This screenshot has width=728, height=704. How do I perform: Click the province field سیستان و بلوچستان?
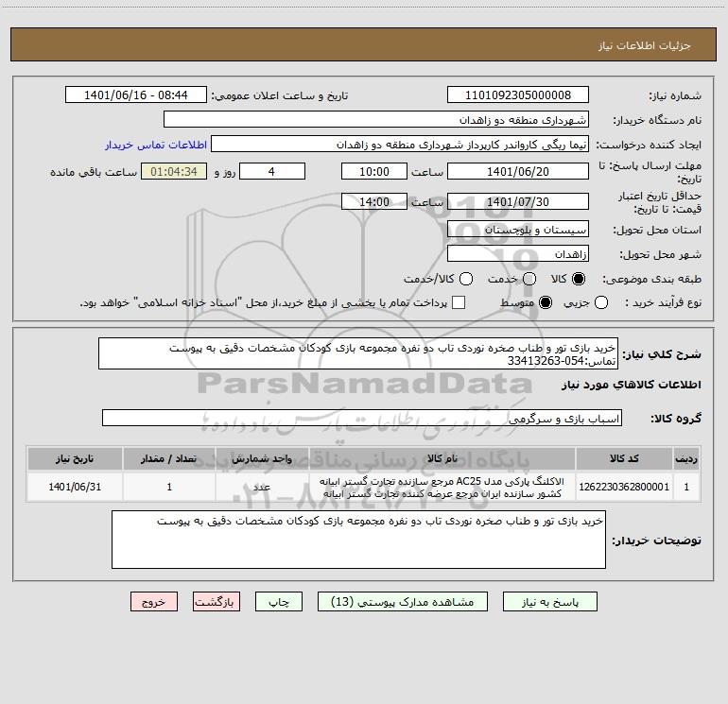(518, 230)
